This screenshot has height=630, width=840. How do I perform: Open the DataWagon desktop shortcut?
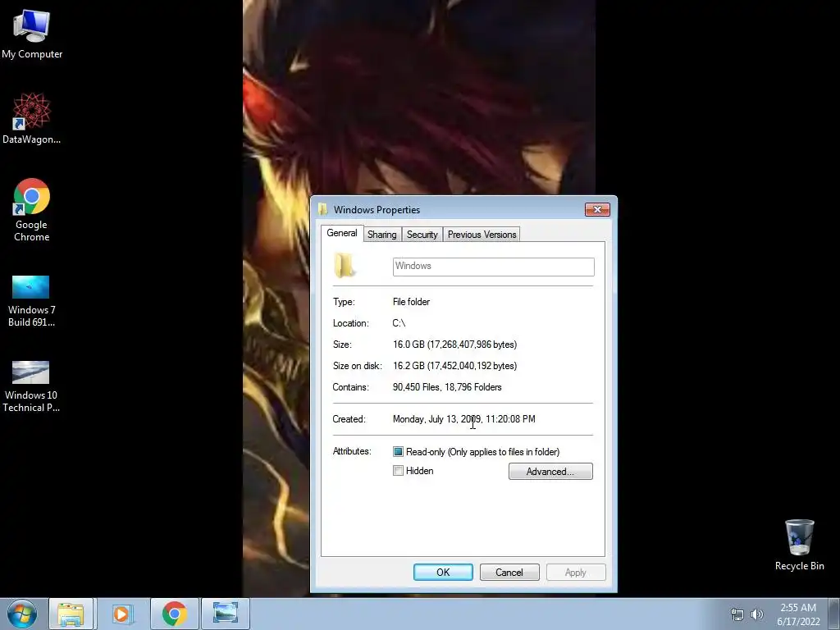pyautogui.click(x=32, y=118)
